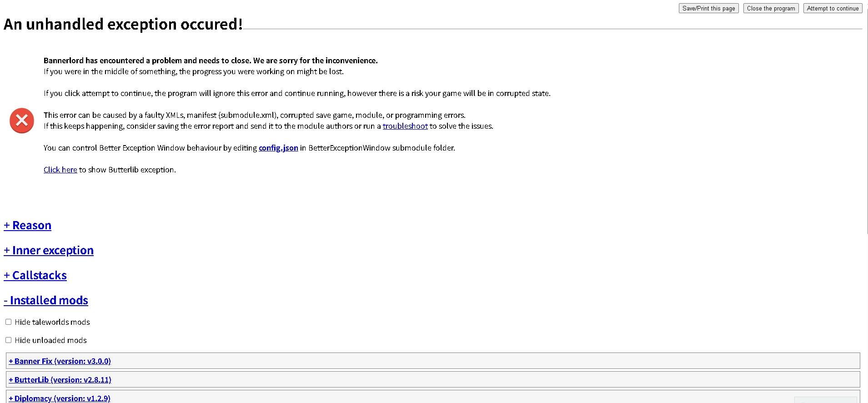Expand the Reason section

(x=27, y=225)
